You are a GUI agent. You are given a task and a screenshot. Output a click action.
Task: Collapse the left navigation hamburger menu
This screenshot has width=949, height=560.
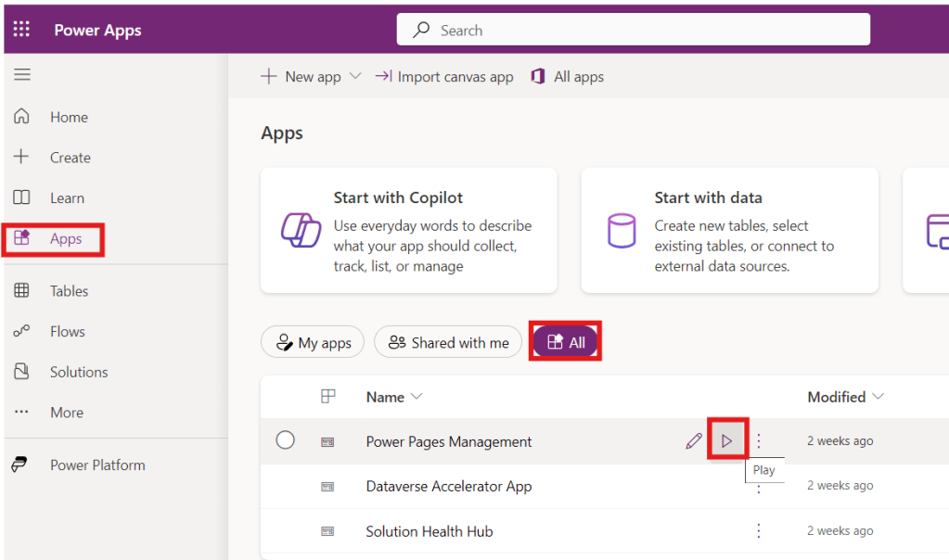[x=21, y=75]
